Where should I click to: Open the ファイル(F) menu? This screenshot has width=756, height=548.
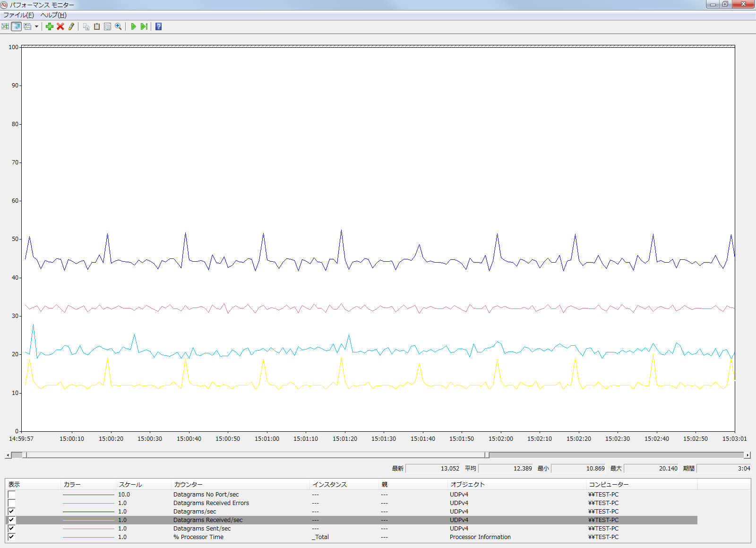[x=18, y=15]
